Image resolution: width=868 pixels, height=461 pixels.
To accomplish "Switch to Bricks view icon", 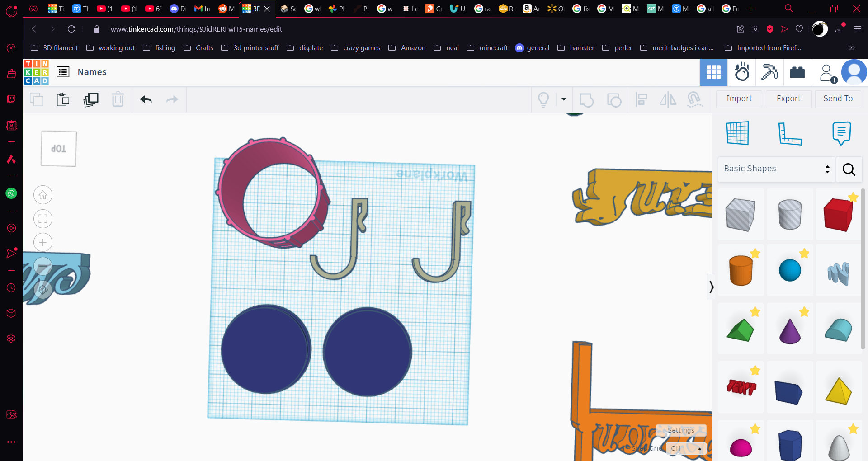I will 797,72.
